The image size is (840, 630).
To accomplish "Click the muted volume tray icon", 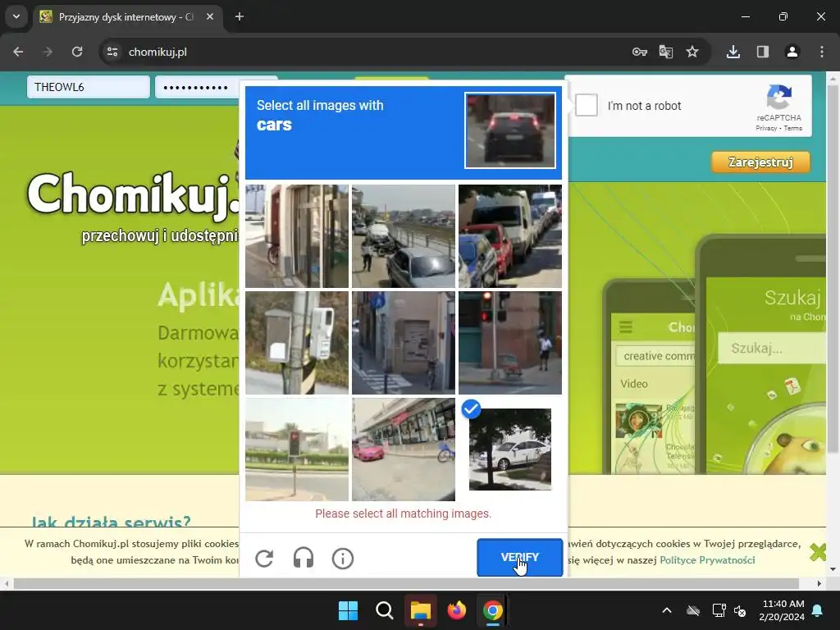I will coord(740,610).
